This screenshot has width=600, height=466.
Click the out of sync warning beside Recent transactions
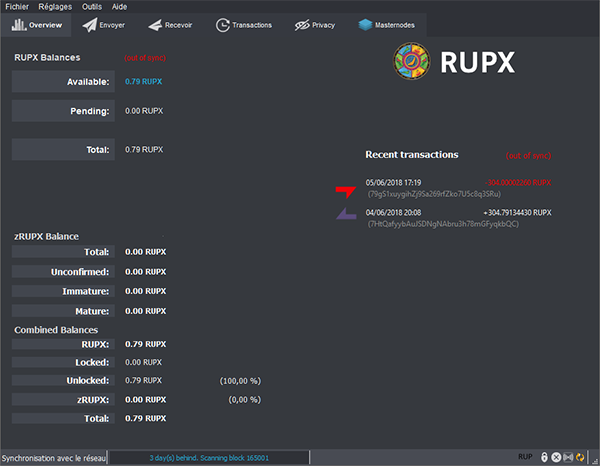[528, 155]
